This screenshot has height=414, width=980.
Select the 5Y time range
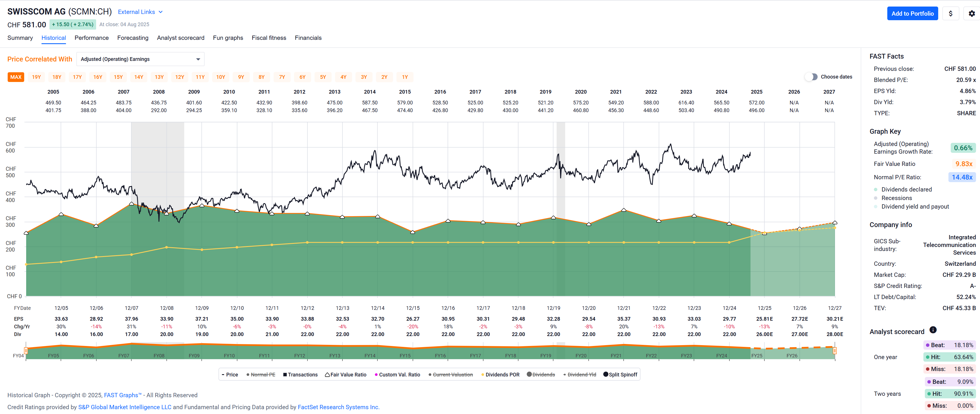[323, 77]
